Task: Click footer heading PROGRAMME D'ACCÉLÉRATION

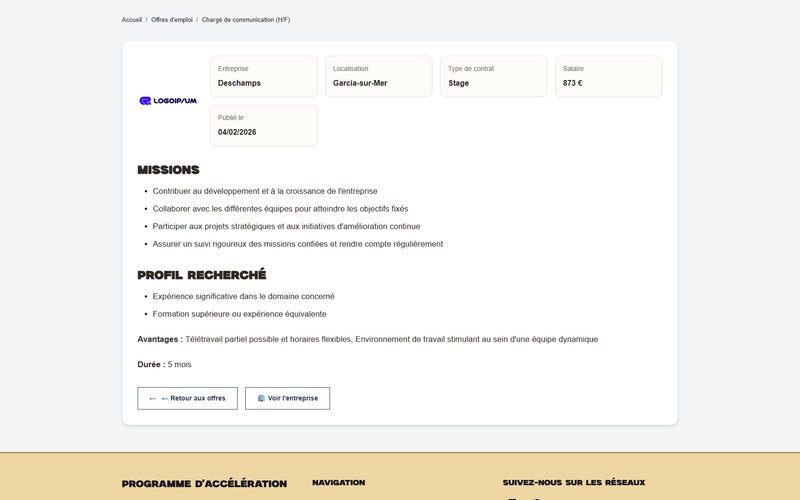Action: [x=204, y=484]
